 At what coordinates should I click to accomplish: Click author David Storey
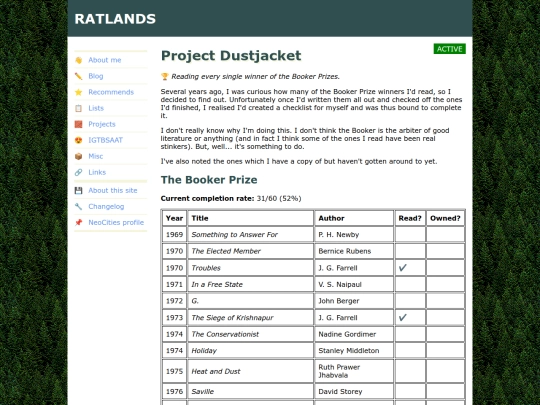(340, 392)
